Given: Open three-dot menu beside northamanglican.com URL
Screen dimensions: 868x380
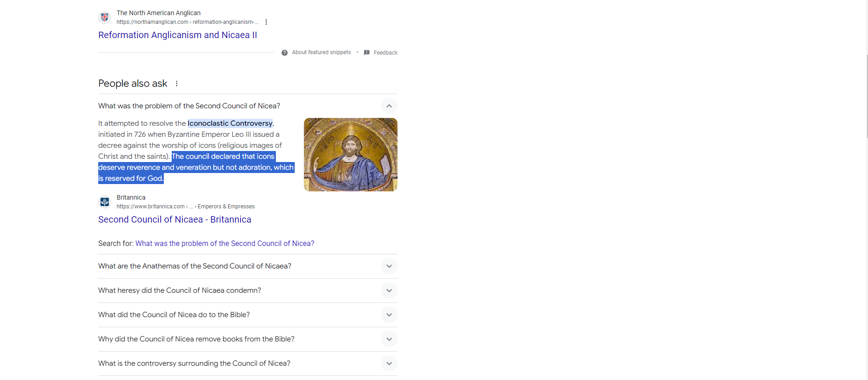Looking at the screenshot, I should 266,22.
